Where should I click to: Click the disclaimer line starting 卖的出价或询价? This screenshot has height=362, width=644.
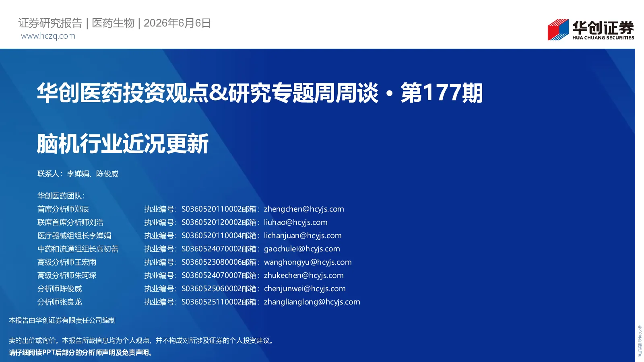coord(142,341)
